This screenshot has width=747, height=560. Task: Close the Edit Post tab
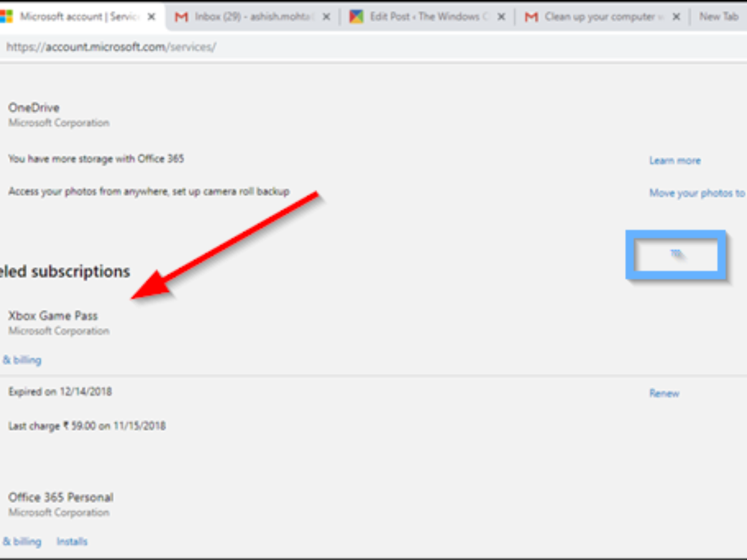point(500,17)
